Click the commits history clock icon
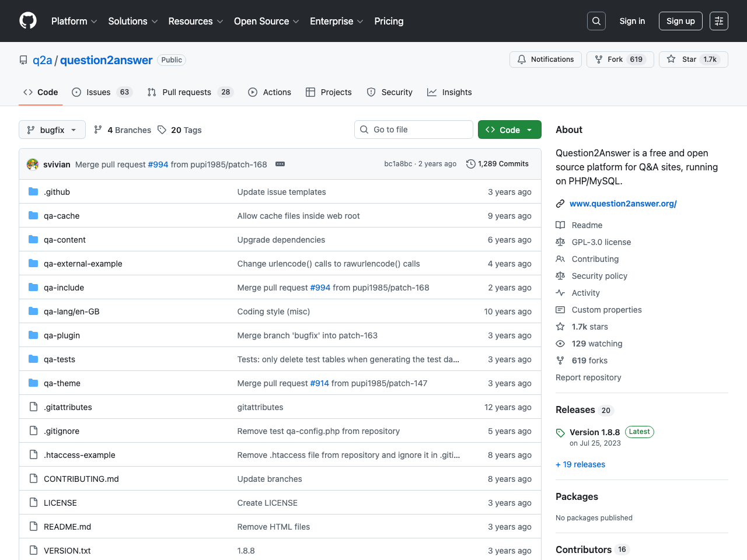 (470, 164)
